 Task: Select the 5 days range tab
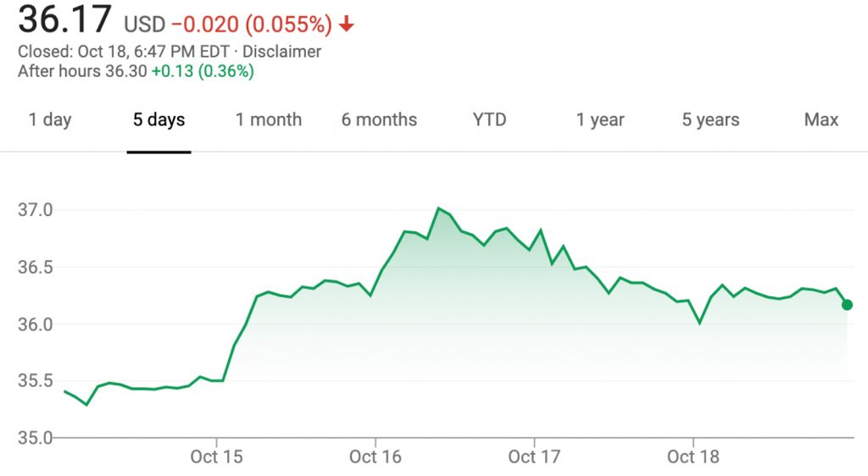click(x=159, y=119)
